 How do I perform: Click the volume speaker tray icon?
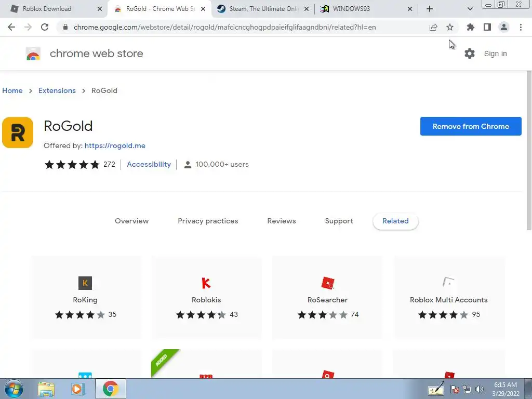480,389
